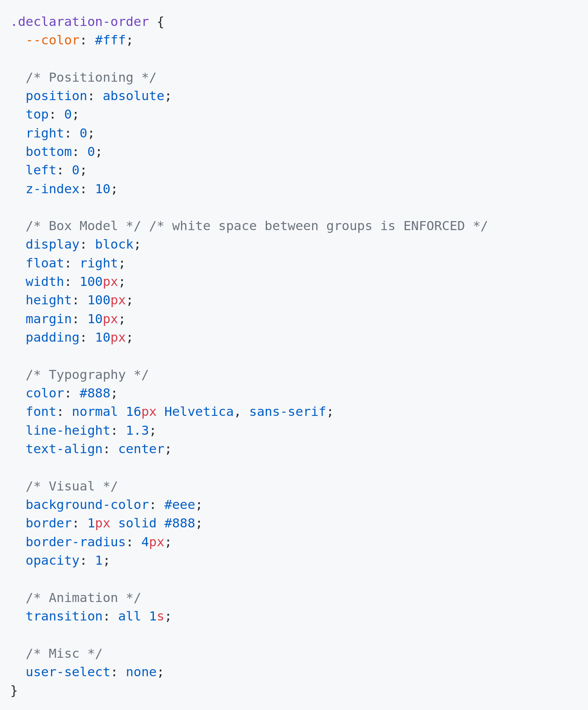The height and width of the screenshot is (710, 588).
Task: Click the .declaration-order selector
Action: click(x=80, y=22)
